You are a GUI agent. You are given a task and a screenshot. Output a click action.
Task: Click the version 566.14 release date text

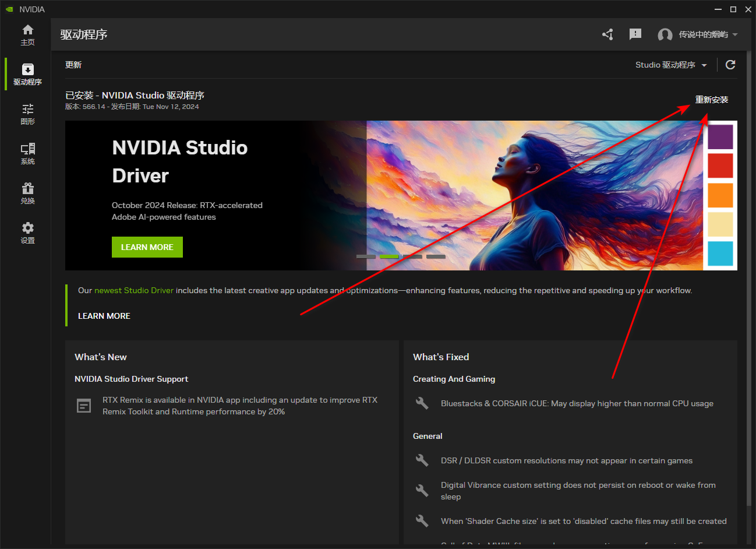[132, 107]
